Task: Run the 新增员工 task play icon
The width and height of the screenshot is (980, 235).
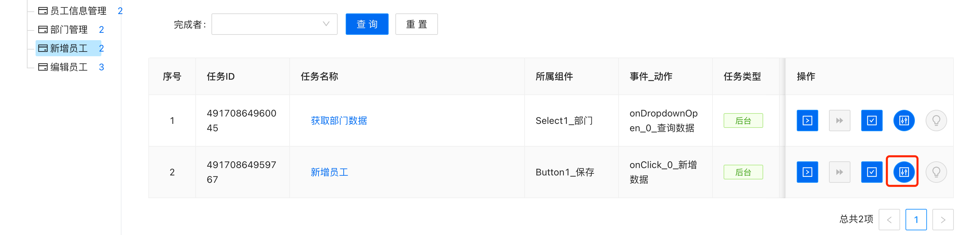Action: [x=807, y=172]
